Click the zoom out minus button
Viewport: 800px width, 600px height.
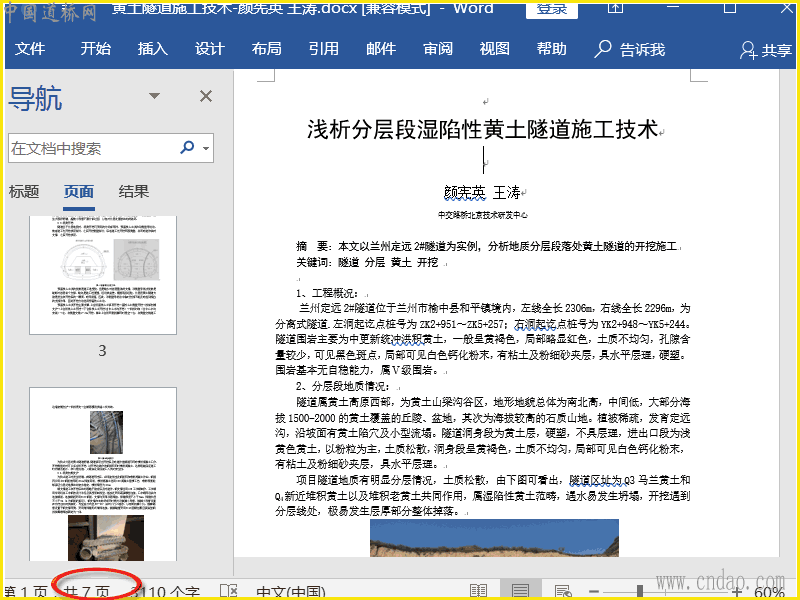click(594, 592)
